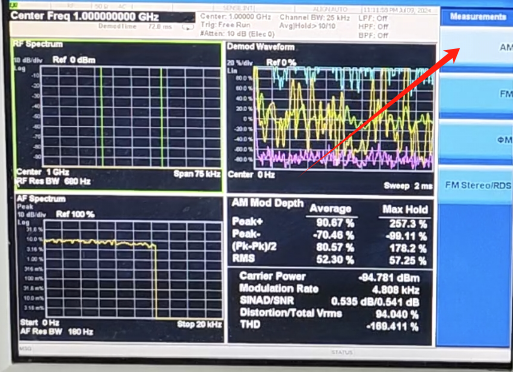Select the AF Spectrum window
This screenshot has width=514, height=372.
pyautogui.click(x=120, y=267)
